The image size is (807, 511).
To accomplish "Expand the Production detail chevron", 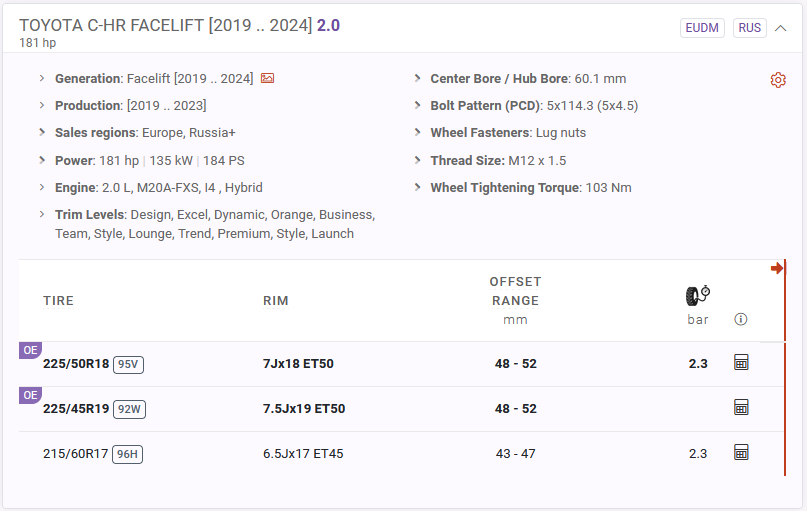I will coord(42,105).
